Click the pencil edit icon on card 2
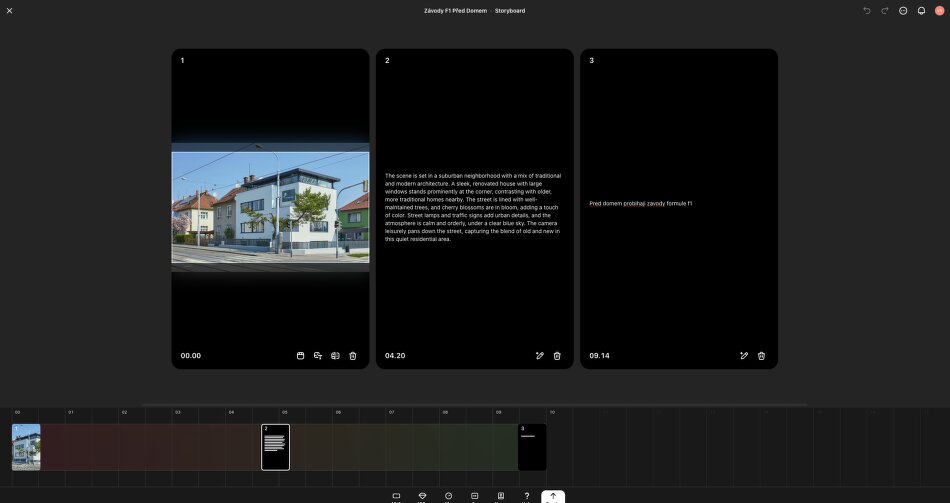This screenshot has width=950, height=503. pos(540,356)
